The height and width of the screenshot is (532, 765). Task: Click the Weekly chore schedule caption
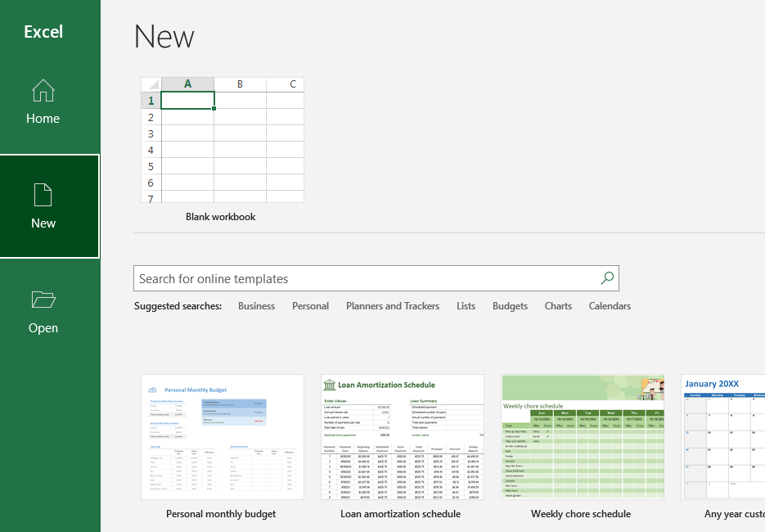[x=581, y=514]
